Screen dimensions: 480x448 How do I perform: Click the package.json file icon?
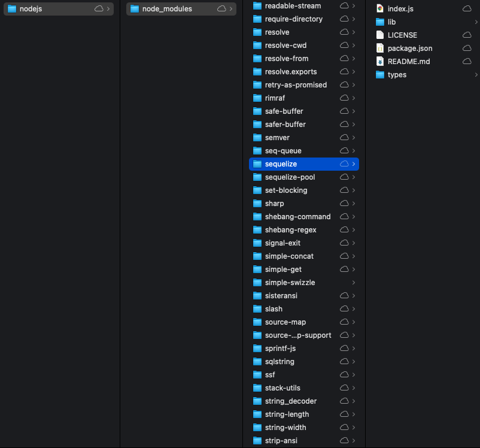point(380,48)
